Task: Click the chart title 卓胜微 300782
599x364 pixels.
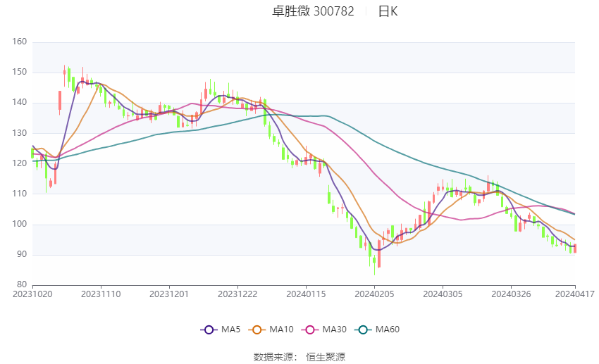Action: click(313, 11)
